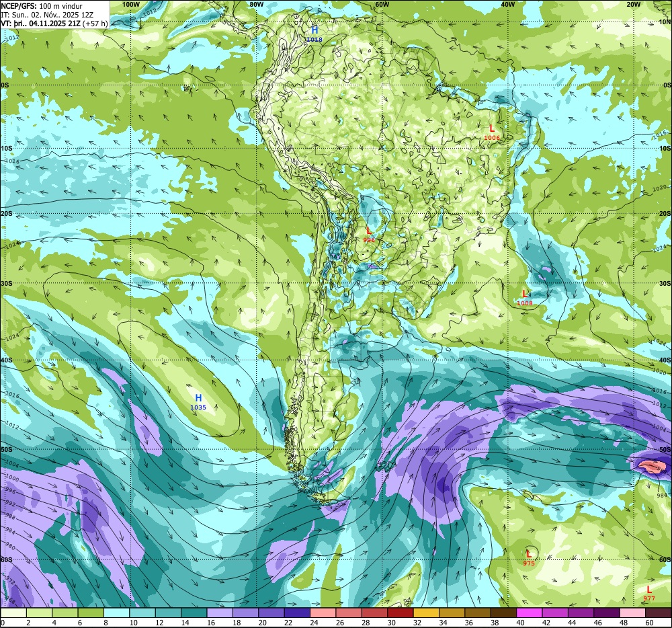Pick the 0–2 pale cream legend swatch

[13, 613]
